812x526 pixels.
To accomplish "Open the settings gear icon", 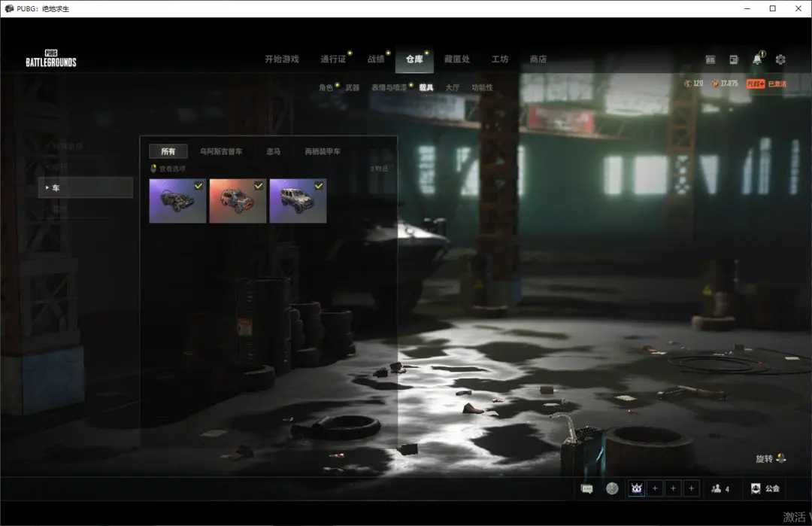I will [780, 59].
